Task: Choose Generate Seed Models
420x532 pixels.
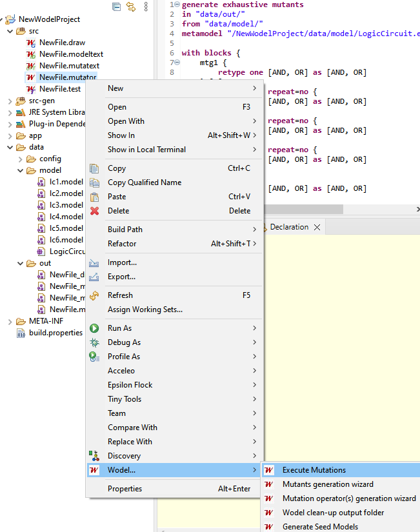Action: click(x=341, y=527)
